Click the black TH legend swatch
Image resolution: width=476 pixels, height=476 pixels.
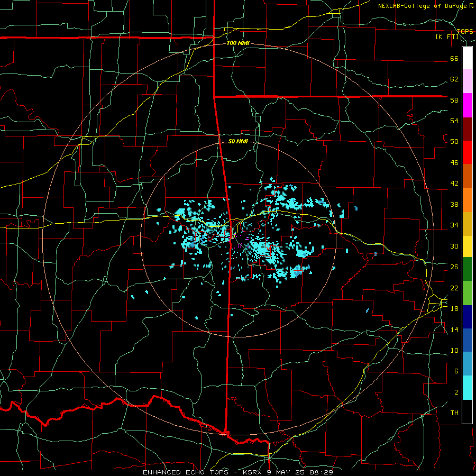tap(467, 411)
